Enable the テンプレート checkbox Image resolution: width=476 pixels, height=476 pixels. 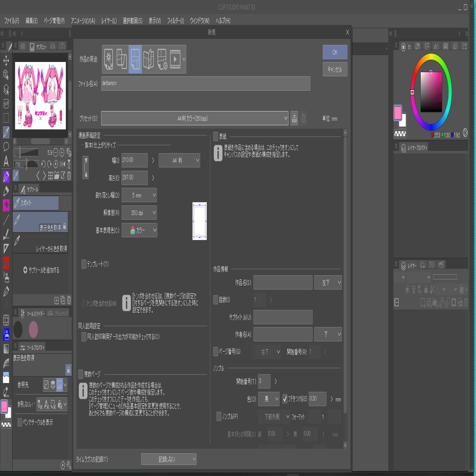(84, 264)
